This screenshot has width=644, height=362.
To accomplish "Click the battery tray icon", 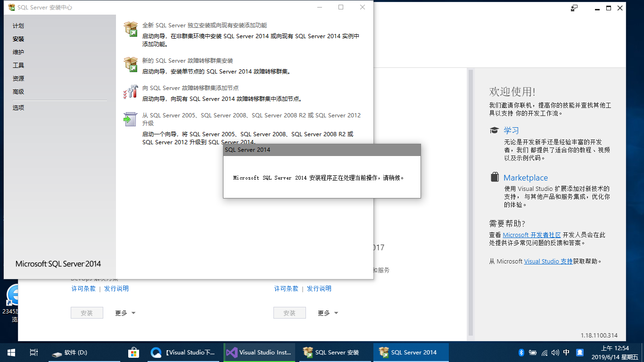I will 533,353.
